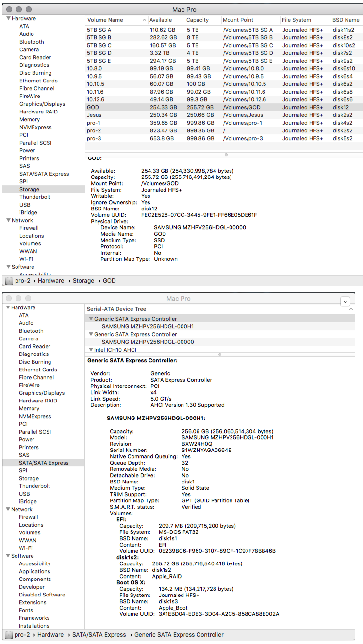Click the GOD Volume UUID FEC2E526 value
Image resolution: width=363 pixels, height=644 pixels.
199,215
